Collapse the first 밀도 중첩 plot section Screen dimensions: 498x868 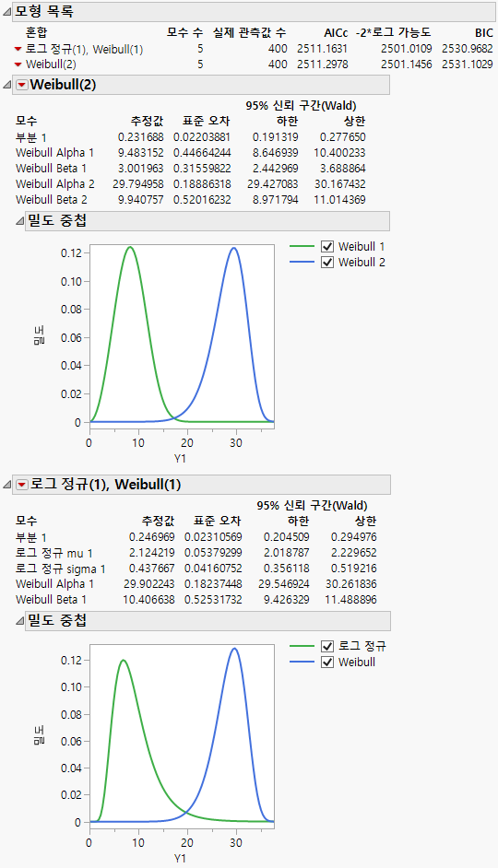tap(20, 221)
